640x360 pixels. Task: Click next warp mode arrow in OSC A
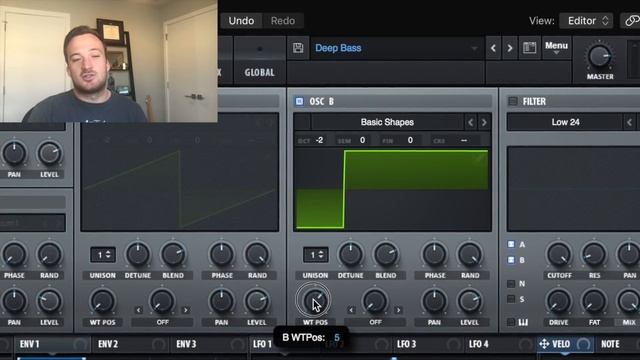(x=186, y=310)
